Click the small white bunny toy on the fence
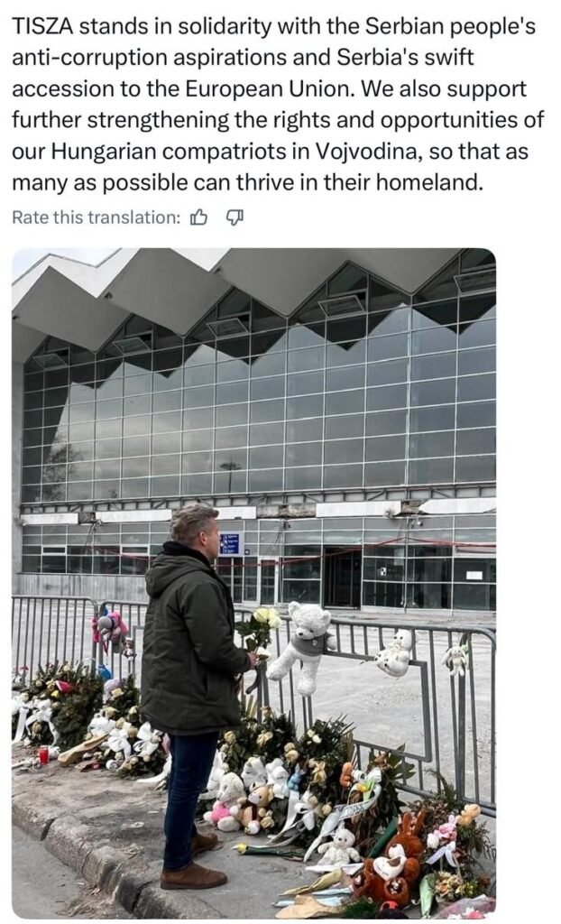 tap(455, 659)
